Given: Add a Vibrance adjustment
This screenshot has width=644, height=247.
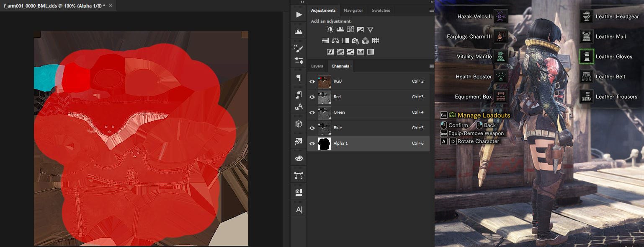Looking at the screenshot, I should [x=370, y=29].
